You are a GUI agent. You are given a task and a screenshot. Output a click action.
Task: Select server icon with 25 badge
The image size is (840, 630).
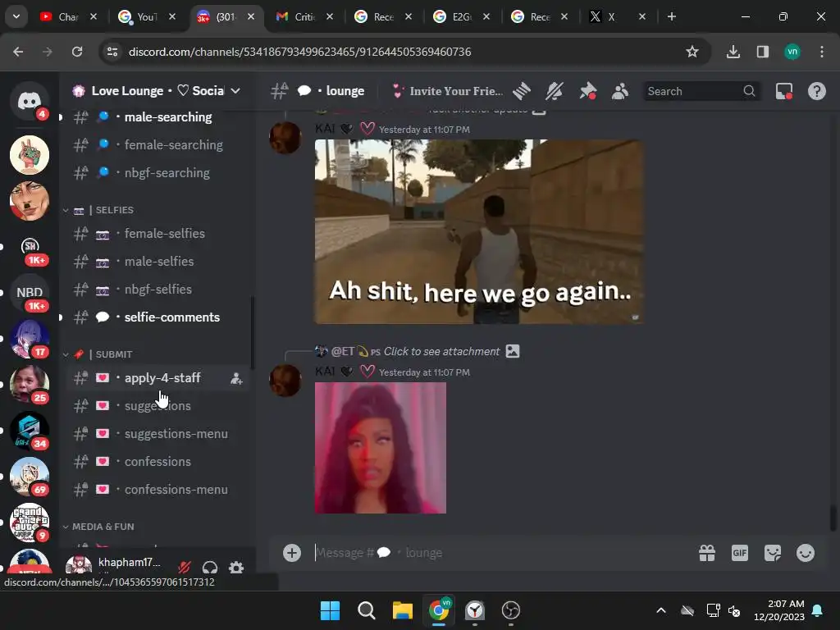30,384
